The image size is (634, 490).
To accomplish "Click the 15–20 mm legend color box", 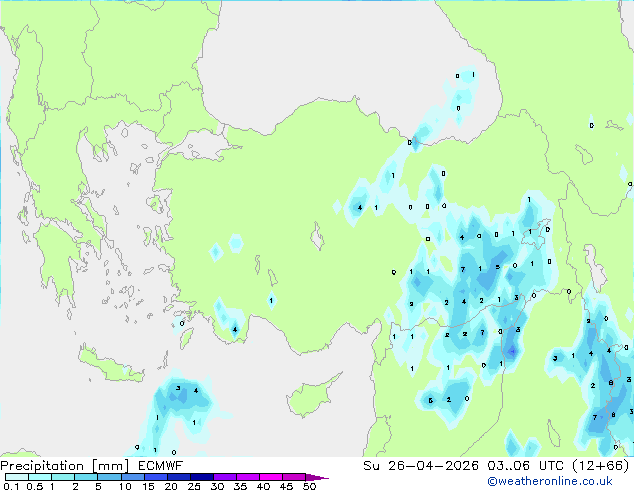I will tap(155, 477).
